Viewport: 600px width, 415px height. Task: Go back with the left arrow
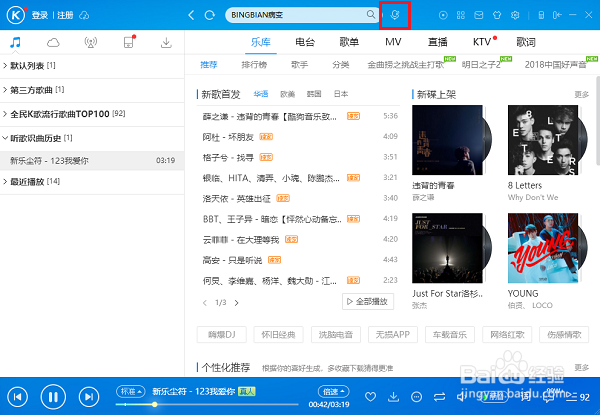[x=191, y=15]
